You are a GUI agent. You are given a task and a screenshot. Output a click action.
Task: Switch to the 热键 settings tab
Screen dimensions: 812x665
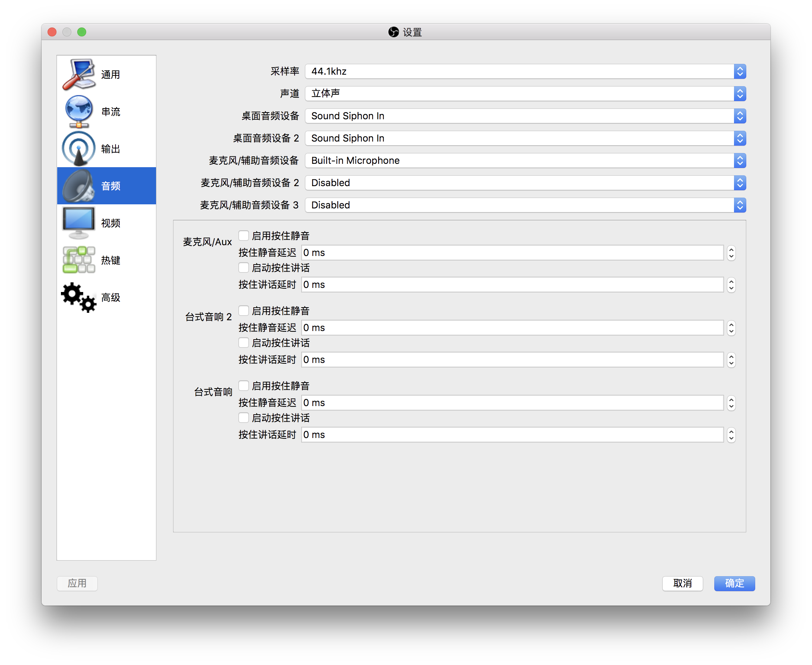(107, 260)
